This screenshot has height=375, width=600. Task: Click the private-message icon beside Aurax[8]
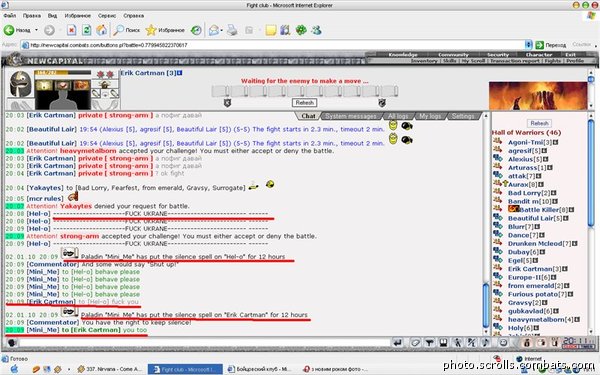[x=497, y=184]
